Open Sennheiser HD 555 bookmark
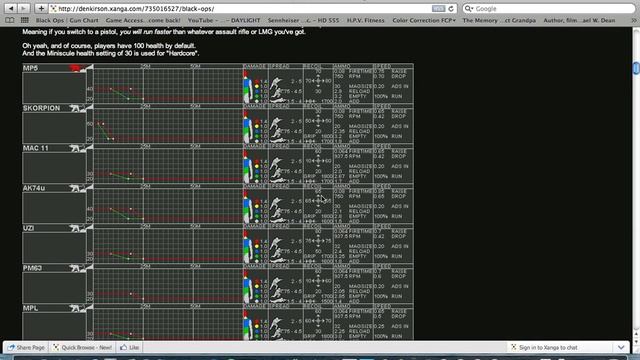The height and width of the screenshot is (360, 640). pyautogui.click(x=303, y=20)
